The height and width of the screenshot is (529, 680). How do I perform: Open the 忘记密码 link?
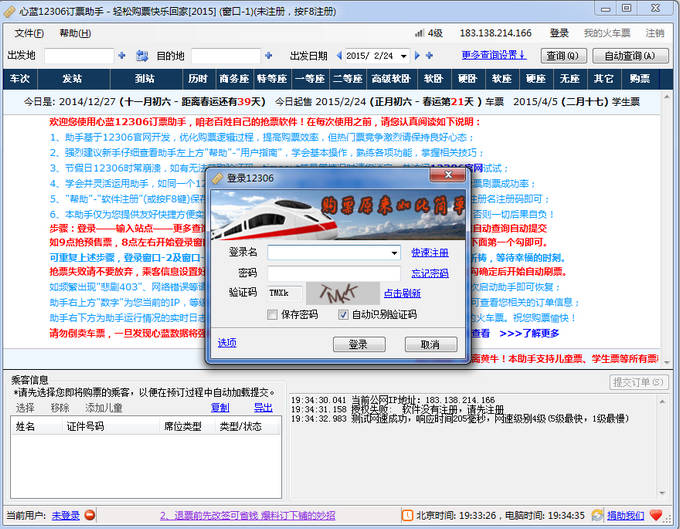pos(430,273)
